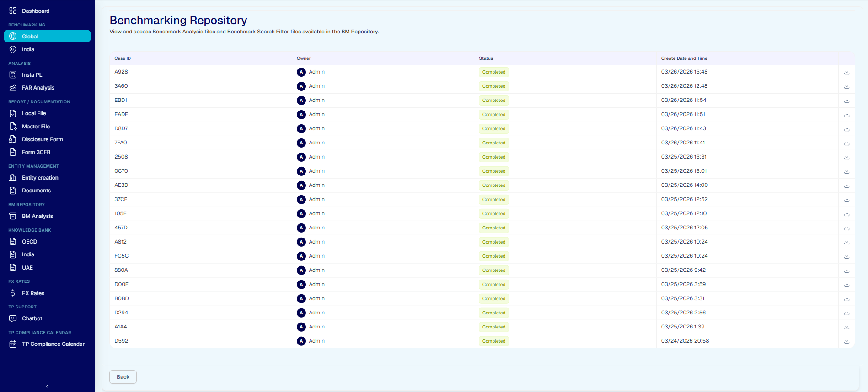Download the FC5C case file

(x=847, y=256)
